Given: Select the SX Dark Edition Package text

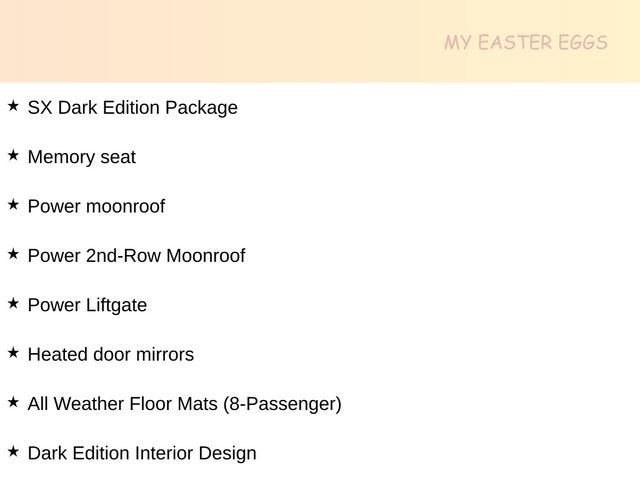Looking at the screenshot, I should (x=132, y=107).
